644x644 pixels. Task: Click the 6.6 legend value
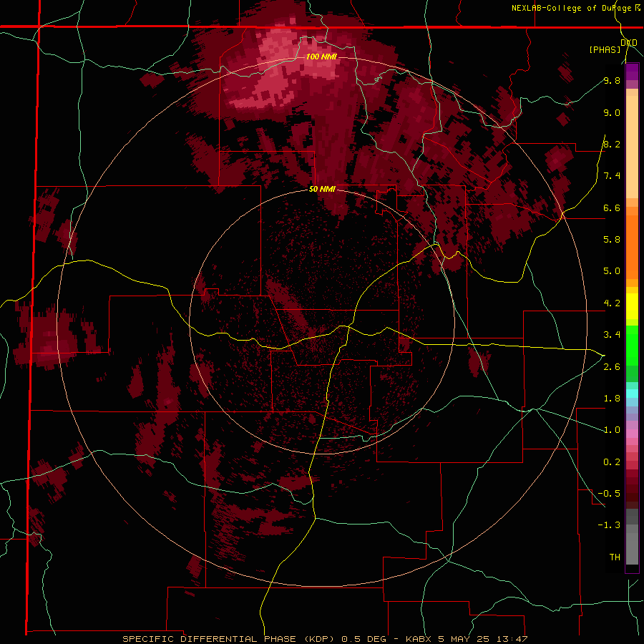point(612,208)
